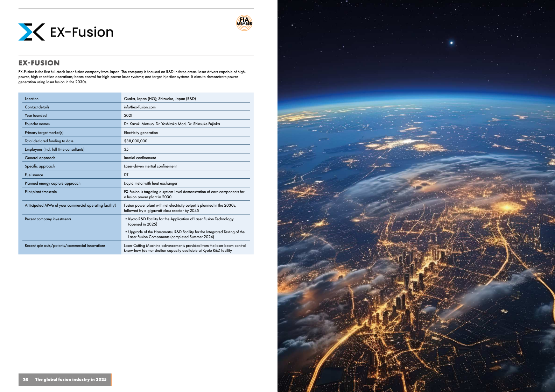Click the $38,000,000 funding value
Image resolution: width=555 pixels, height=392 pixels.
coord(135,141)
